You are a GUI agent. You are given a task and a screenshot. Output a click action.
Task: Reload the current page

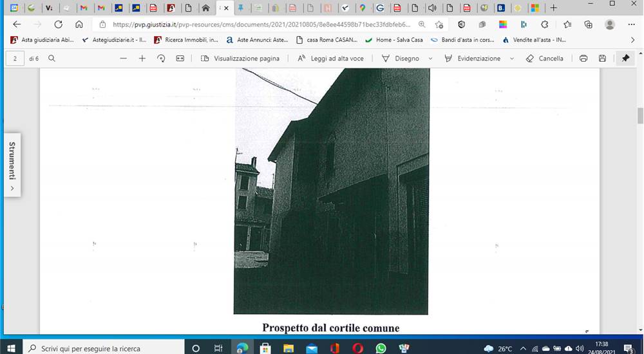pyautogui.click(x=59, y=24)
